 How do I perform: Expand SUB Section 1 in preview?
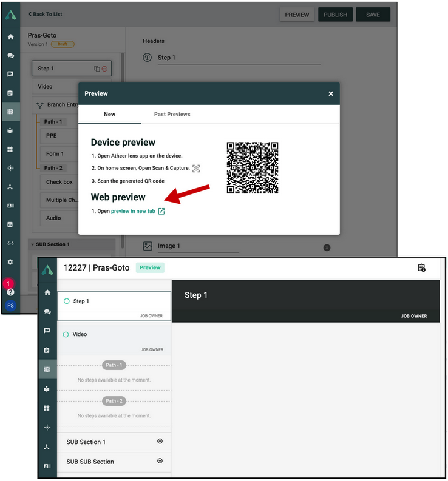pos(160,441)
